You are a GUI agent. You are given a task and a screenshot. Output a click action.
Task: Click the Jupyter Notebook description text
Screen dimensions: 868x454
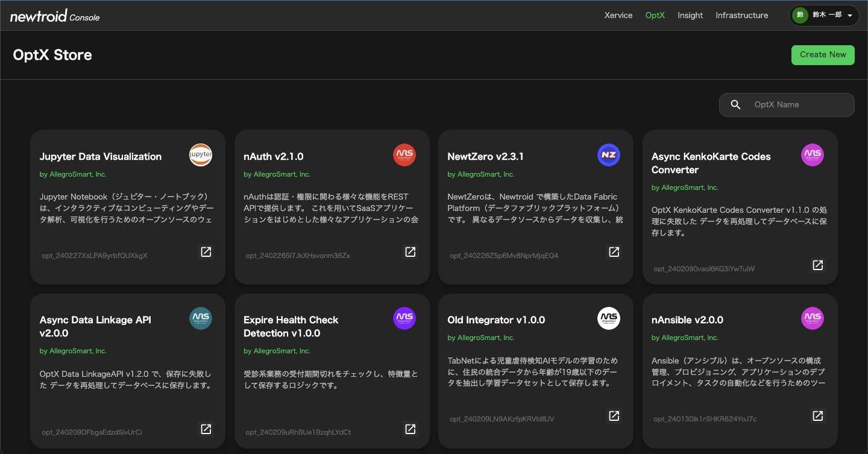point(126,208)
